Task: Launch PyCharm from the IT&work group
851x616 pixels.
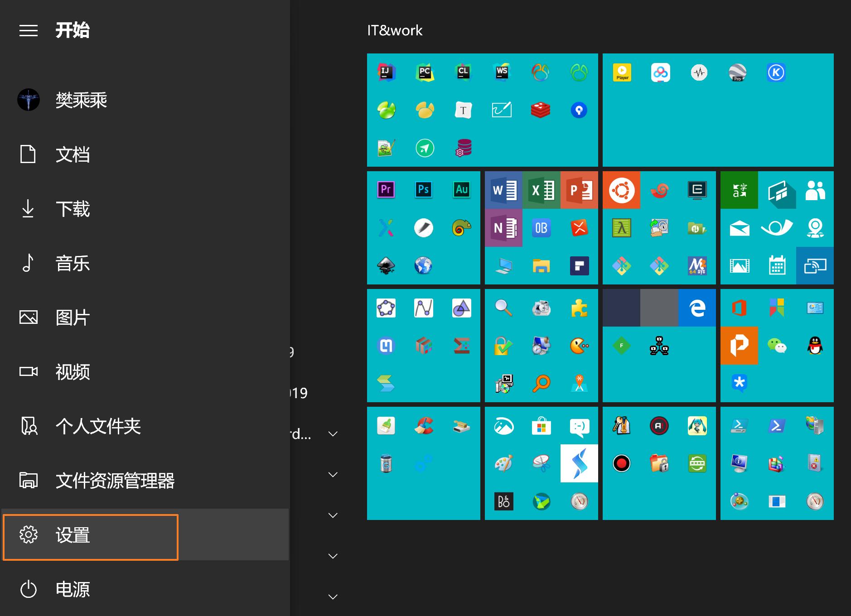Action: point(425,72)
